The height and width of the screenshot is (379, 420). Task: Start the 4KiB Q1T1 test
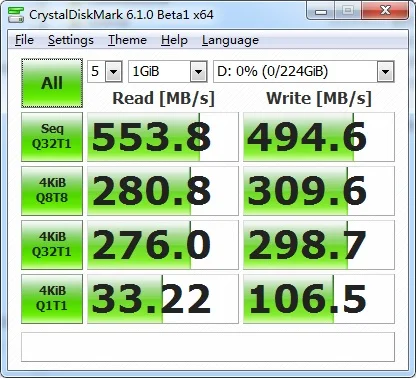52,299
